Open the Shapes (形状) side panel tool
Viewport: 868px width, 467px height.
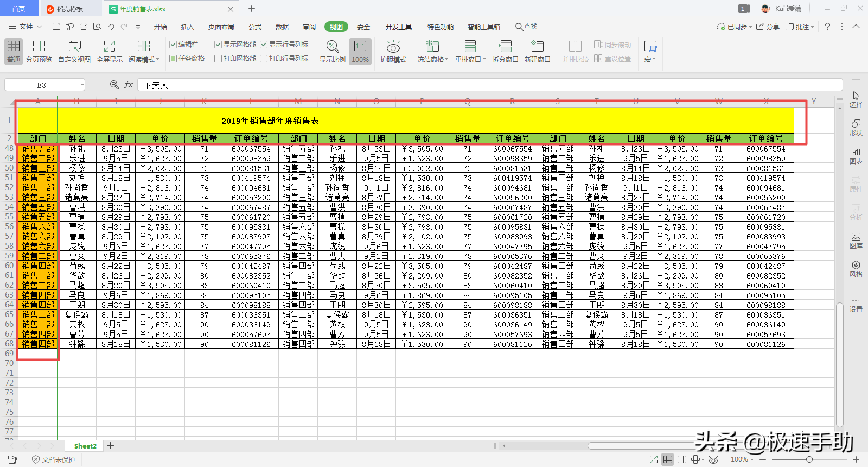(x=856, y=128)
